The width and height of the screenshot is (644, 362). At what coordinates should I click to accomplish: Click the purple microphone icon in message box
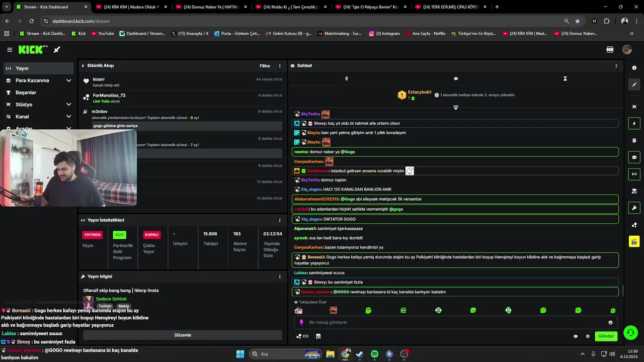pos(301,322)
